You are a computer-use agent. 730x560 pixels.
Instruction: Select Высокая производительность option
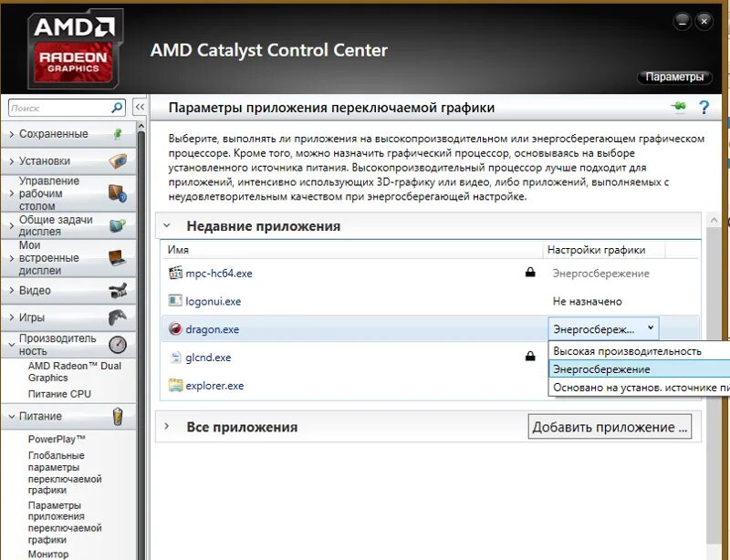640,351
